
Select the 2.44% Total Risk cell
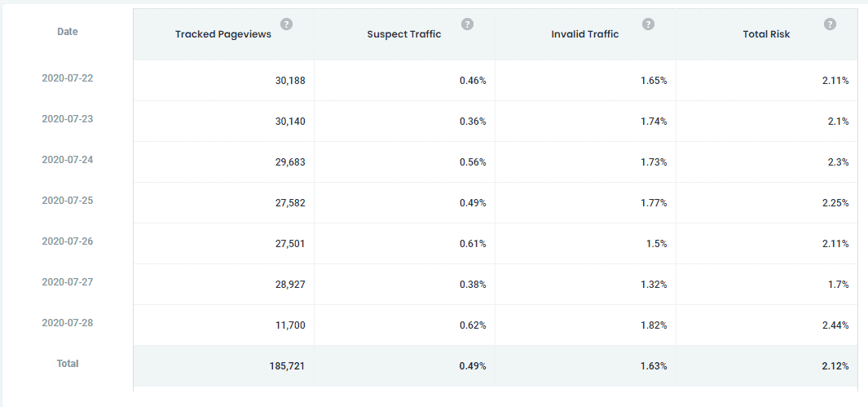(835, 325)
